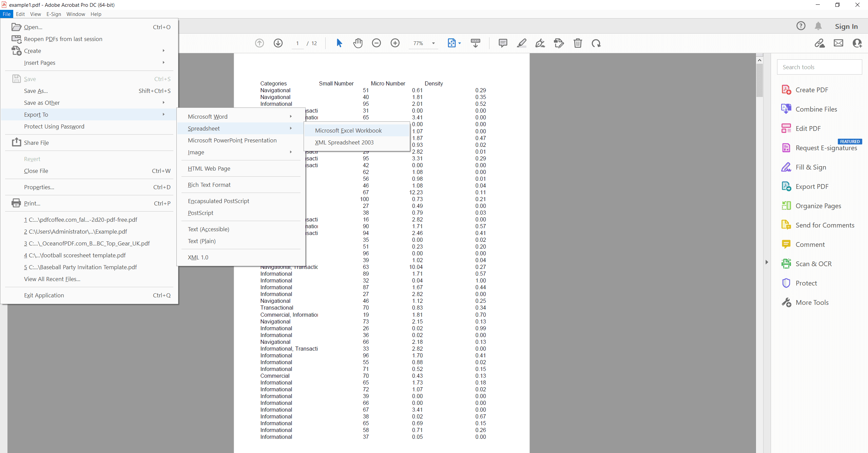Click the share link icon
868x453 pixels.
pyautogui.click(x=819, y=43)
